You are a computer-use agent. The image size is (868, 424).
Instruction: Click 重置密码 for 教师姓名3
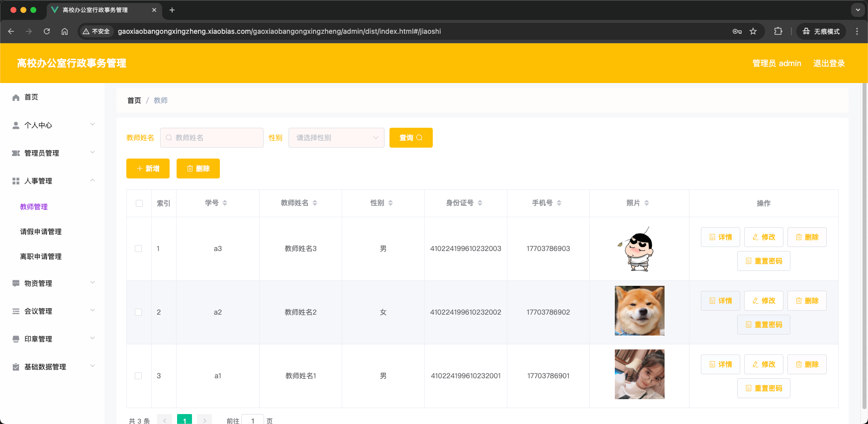pyautogui.click(x=764, y=261)
